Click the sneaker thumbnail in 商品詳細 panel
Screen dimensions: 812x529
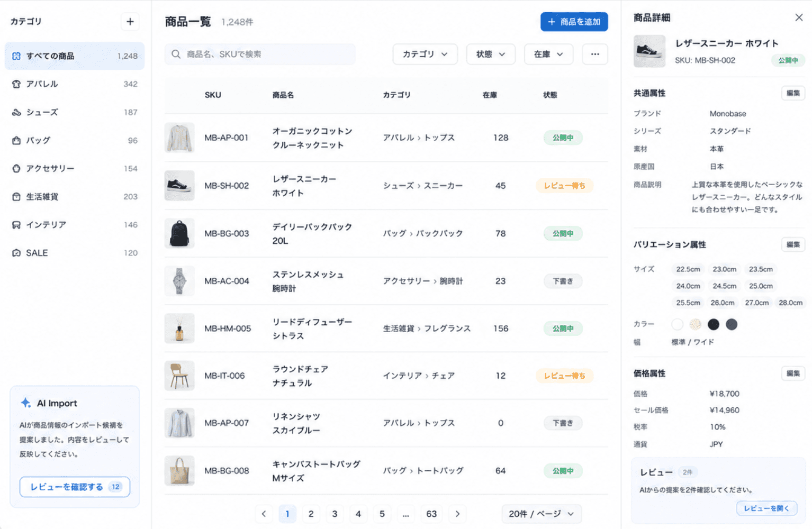649,51
